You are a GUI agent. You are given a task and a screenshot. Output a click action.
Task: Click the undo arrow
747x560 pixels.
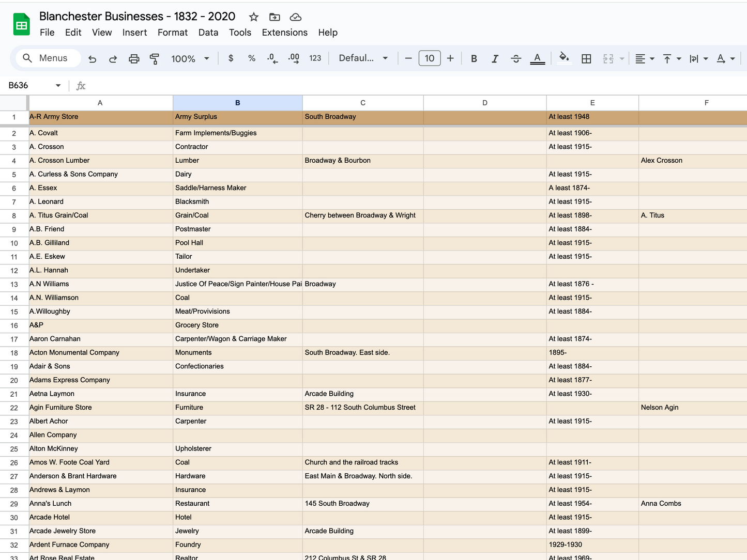(93, 59)
